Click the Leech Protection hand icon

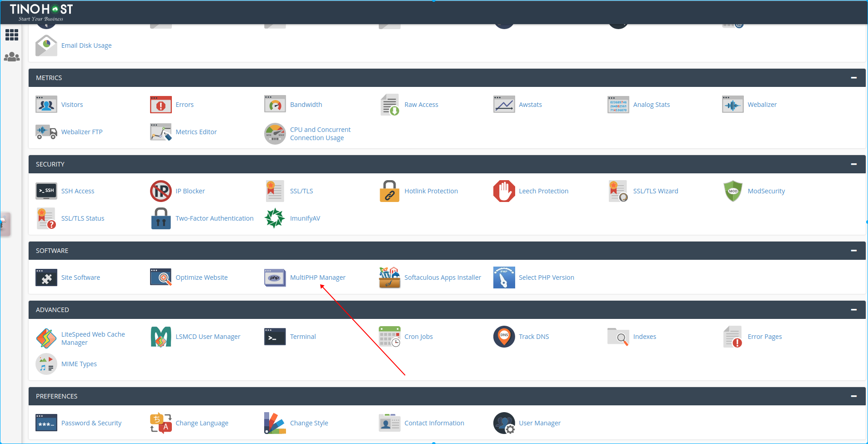pyautogui.click(x=504, y=191)
